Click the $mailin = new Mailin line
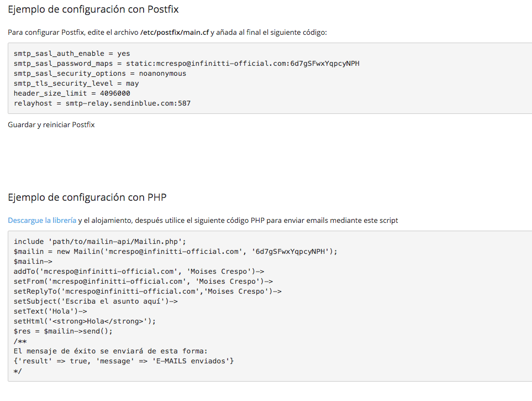Viewport: 532px width, 401px height. coord(176,252)
